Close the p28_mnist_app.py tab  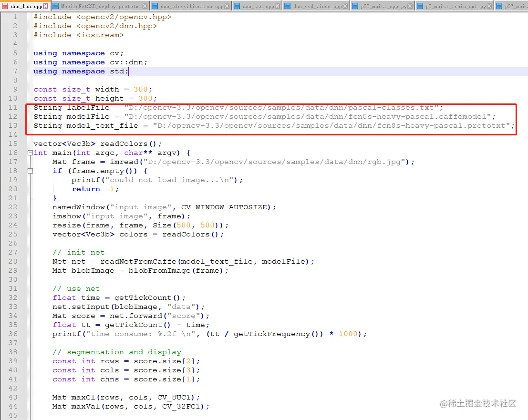coord(410,6)
